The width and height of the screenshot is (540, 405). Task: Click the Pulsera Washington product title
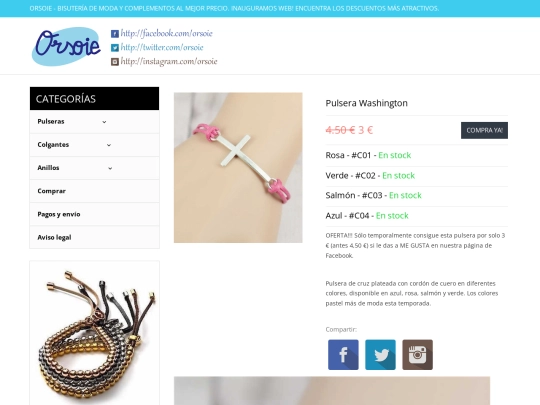pos(366,103)
